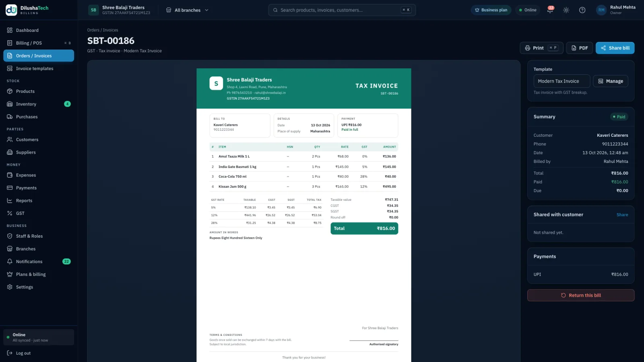This screenshot has height=362, width=644.
Task: Open Dashboard from sidebar
Action: pyautogui.click(x=39, y=30)
